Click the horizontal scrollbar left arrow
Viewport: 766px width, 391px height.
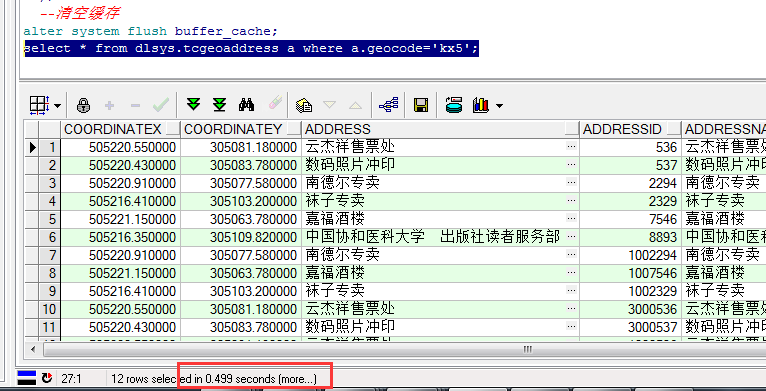33,349
